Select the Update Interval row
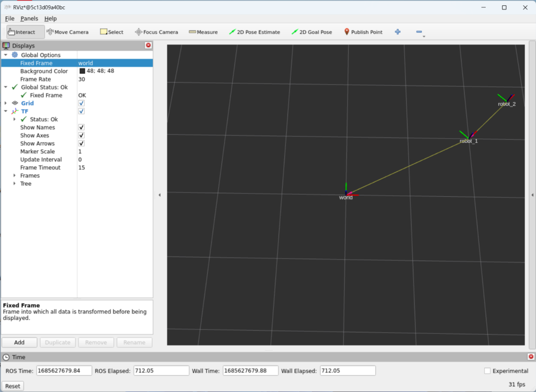Viewport: 536px width, 392px height. click(77, 159)
